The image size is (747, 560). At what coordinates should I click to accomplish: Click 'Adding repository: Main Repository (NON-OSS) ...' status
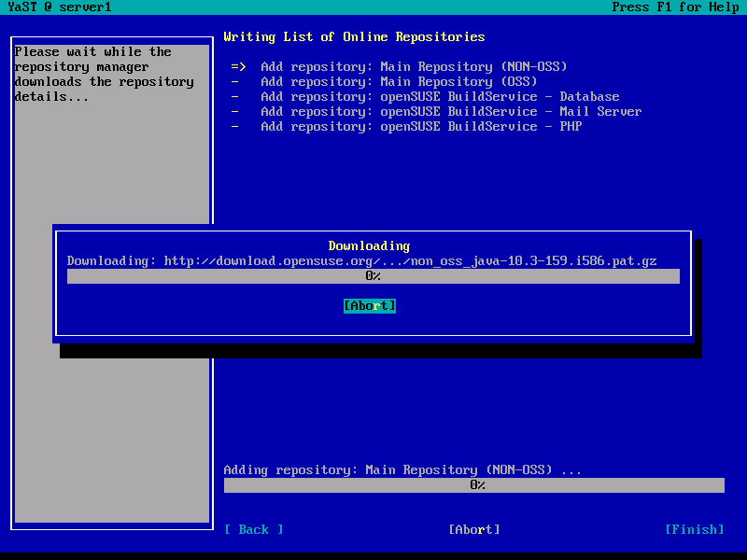click(402, 470)
